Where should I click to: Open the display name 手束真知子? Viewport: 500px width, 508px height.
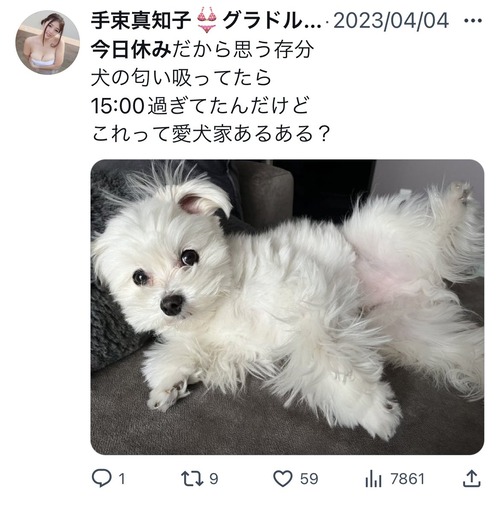point(141,21)
